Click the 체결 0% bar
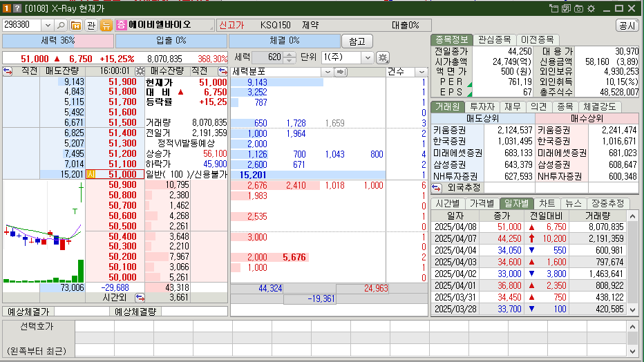The width and height of the screenshot is (644, 362). (x=285, y=41)
